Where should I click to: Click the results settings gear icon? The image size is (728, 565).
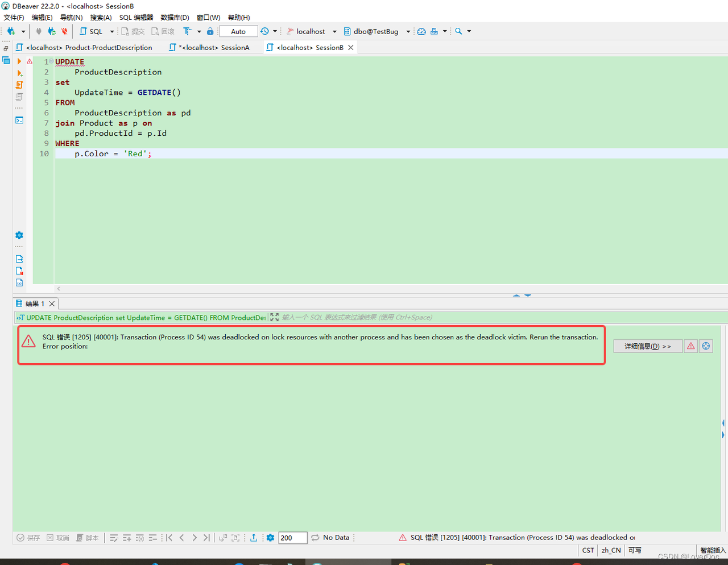click(x=270, y=538)
